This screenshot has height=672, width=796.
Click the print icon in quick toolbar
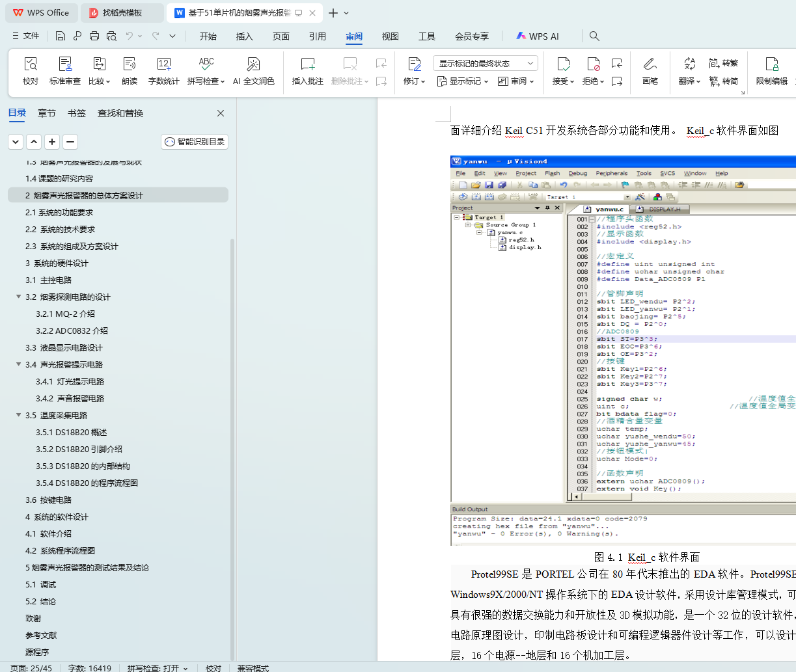[94, 36]
